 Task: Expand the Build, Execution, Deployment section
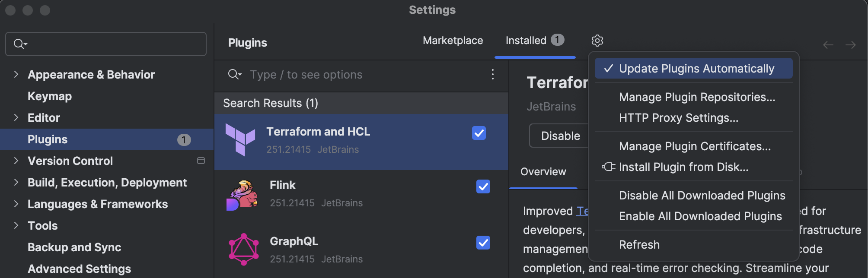tap(16, 182)
